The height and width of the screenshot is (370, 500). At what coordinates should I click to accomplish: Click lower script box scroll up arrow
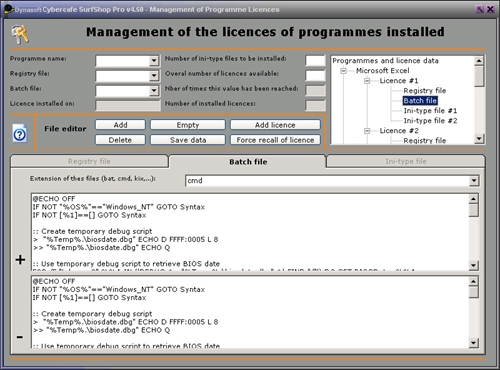pyautogui.click(x=473, y=282)
